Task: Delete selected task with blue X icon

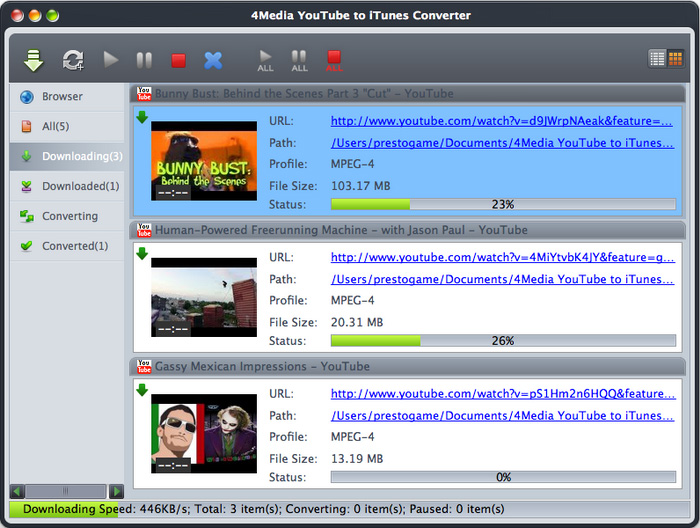Action: pos(213,60)
